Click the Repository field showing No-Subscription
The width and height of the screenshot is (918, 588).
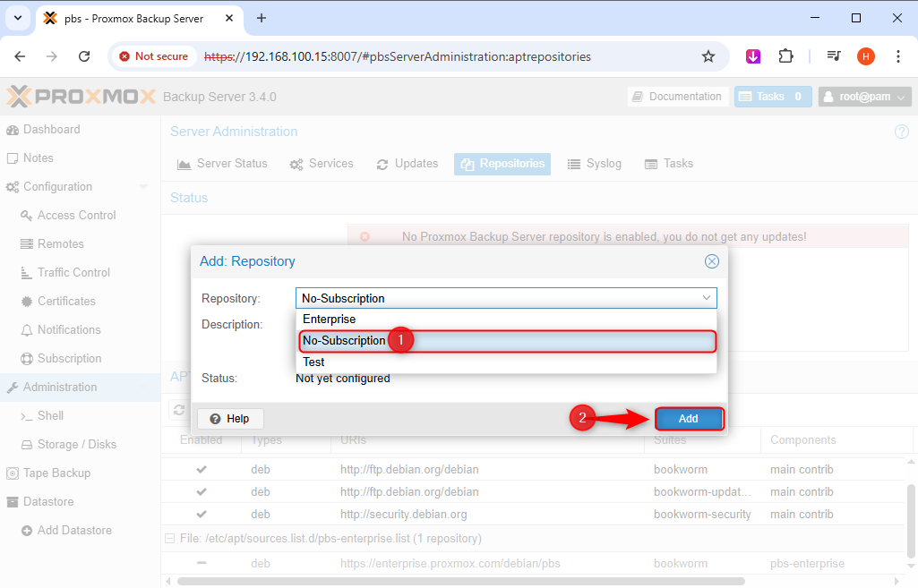[x=506, y=298]
